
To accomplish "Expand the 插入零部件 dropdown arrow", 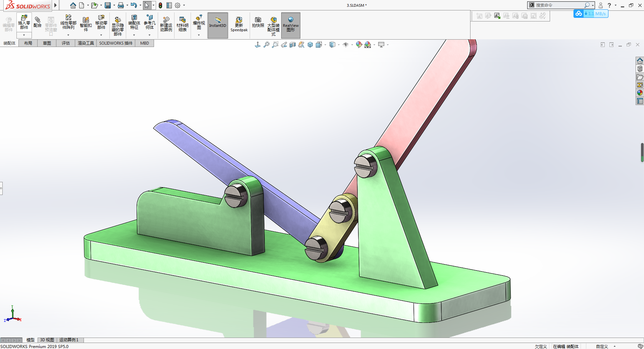I will click(24, 35).
